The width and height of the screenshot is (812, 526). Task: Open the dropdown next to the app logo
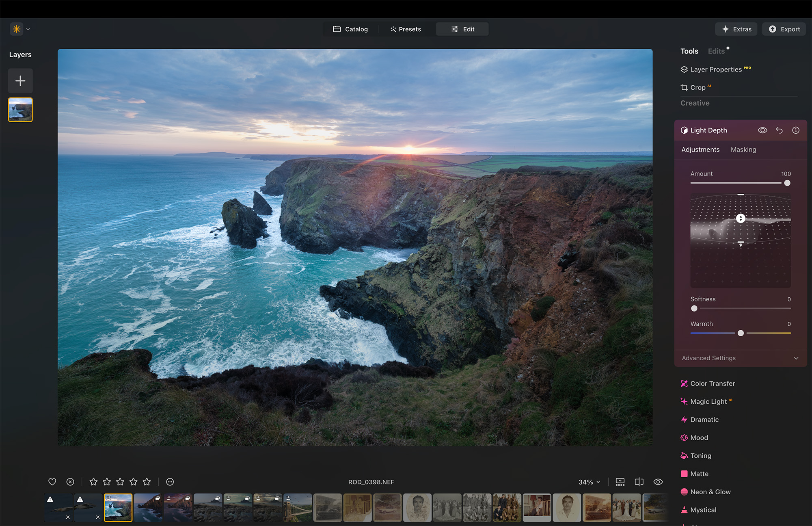[x=28, y=29]
